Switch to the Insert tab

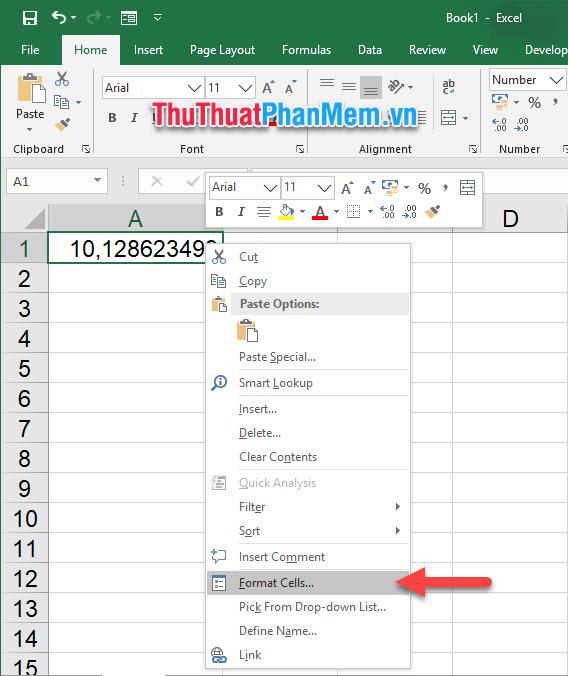tap(148, 50)
